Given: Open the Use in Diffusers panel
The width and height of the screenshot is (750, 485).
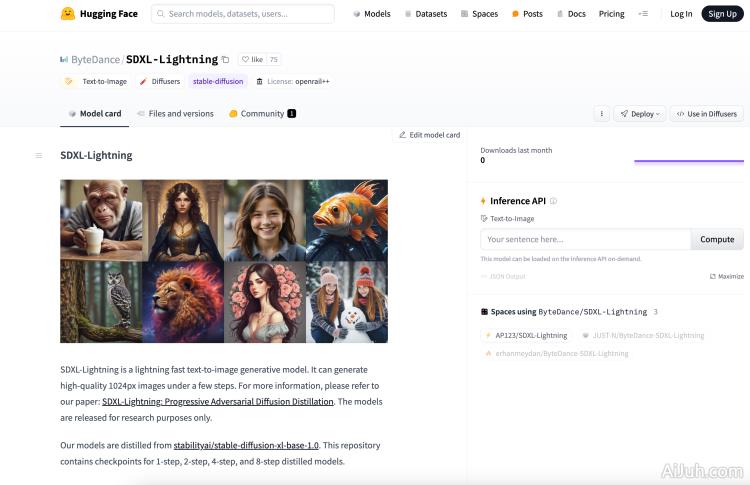Looking at the screenshot, I should 707,114.
